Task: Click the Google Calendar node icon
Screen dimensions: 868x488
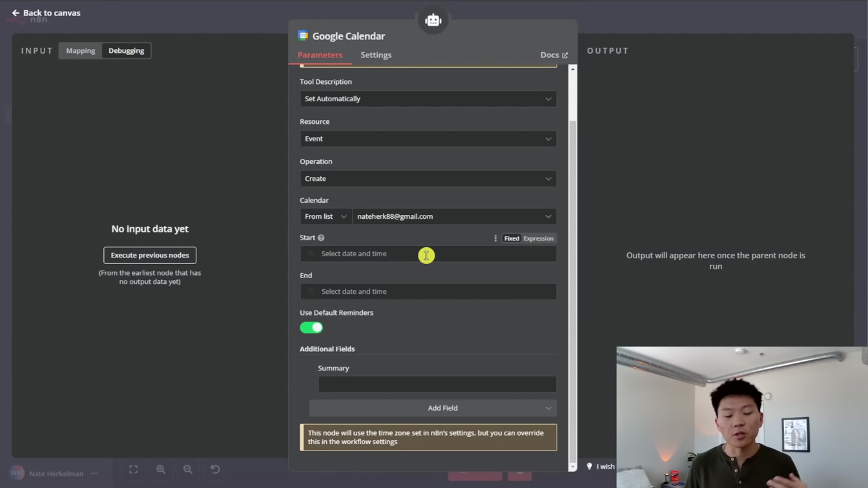Action: pyautogui.click(x=303, y=36)
